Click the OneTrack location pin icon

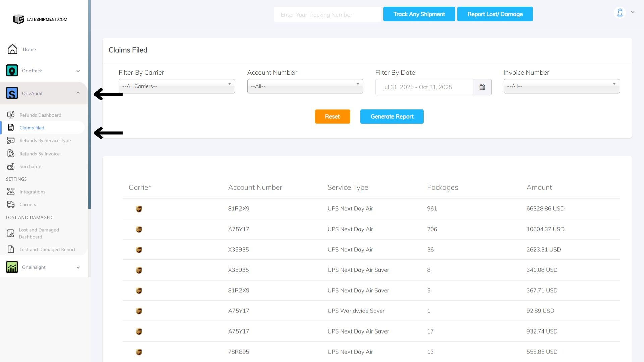point(12,71)
